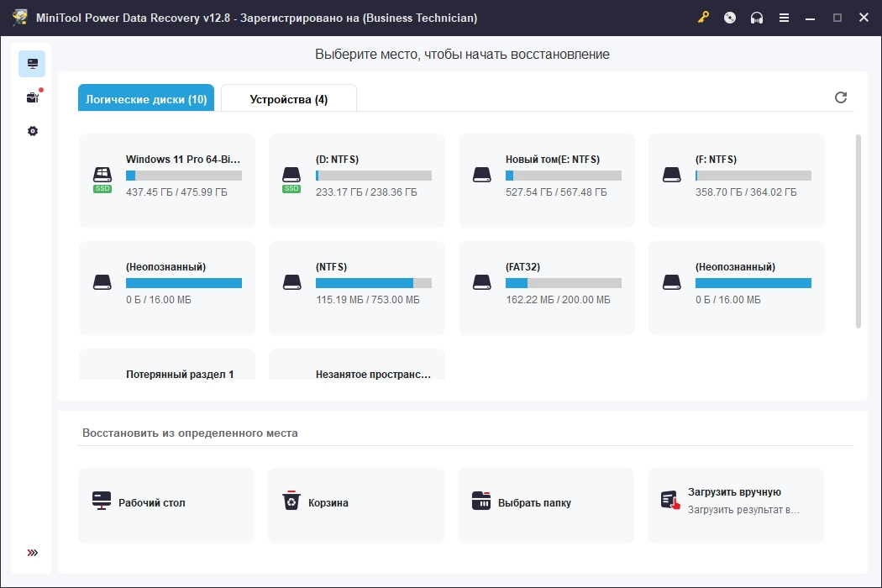Click the 358.70 ГБ / 364.02 ГБ text

point(746,192)
